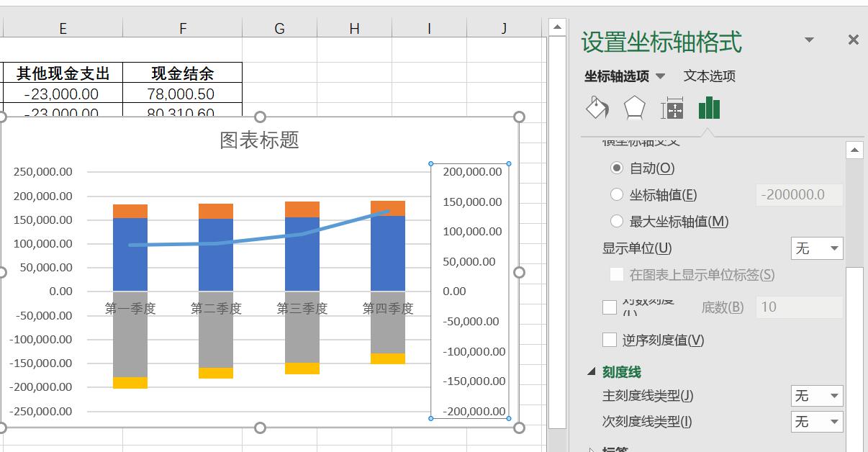Open the 次刻度线类型(I) dropdown

(x=817, y=422)
